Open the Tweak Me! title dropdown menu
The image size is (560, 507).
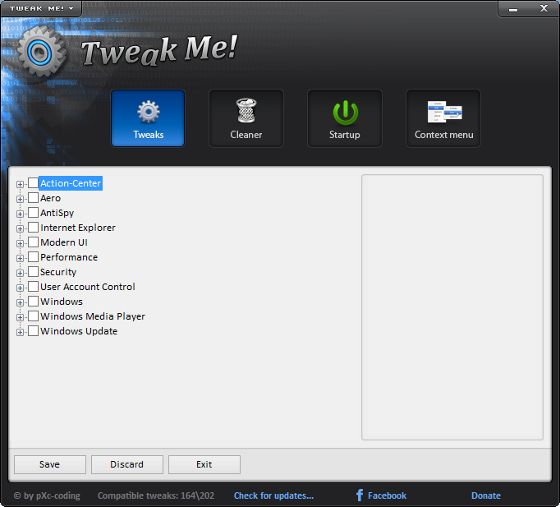click(41, 8)
